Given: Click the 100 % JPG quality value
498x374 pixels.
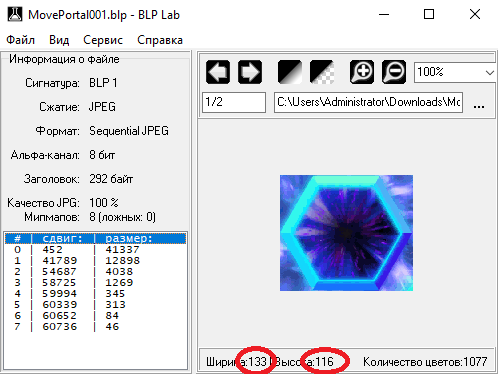Looking at the screenshot, I should click(x=104, y=203).
